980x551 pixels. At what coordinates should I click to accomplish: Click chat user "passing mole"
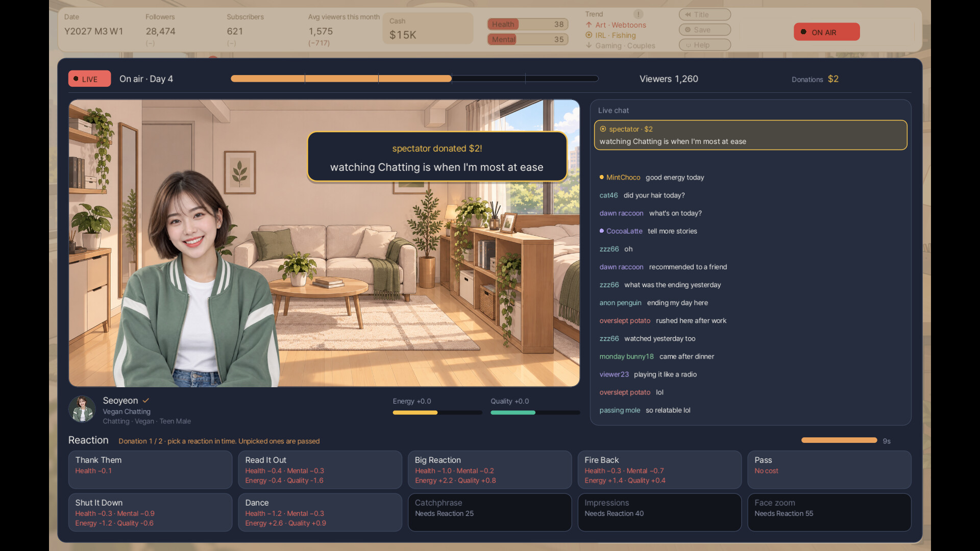(x=620, y=410)
